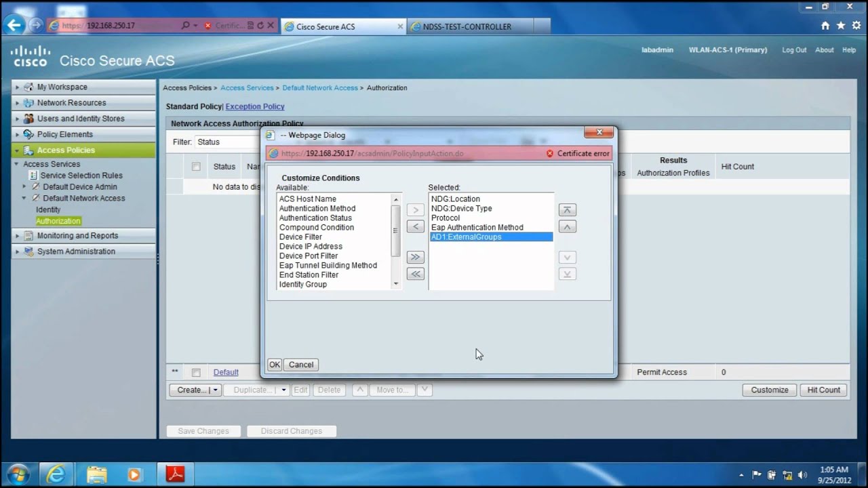
Task: Click the Network Resources sidebar icon
Action: click(x=28, y=103)
